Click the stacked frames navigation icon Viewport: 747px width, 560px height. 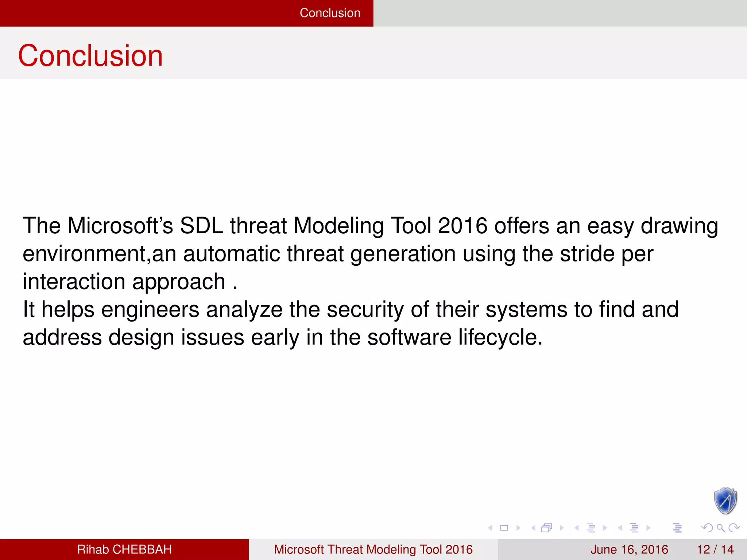547,528
